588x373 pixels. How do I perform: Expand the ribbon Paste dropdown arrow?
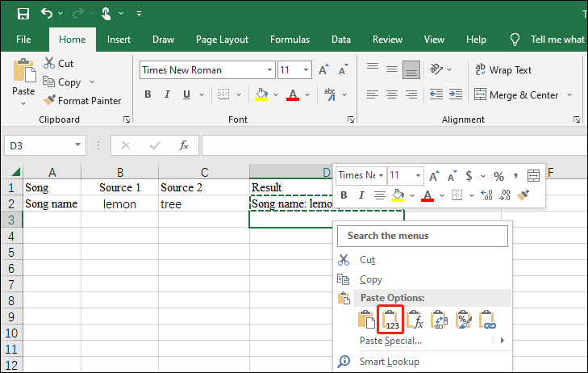[23, 103]
